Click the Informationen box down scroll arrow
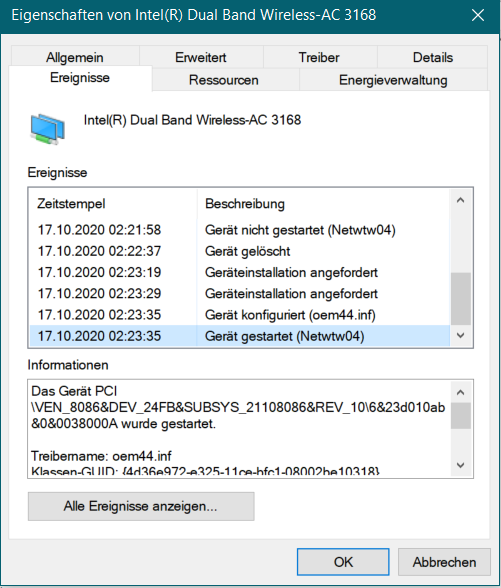The width and height of the screenshot is (501, 588). (x=460, y=465)
